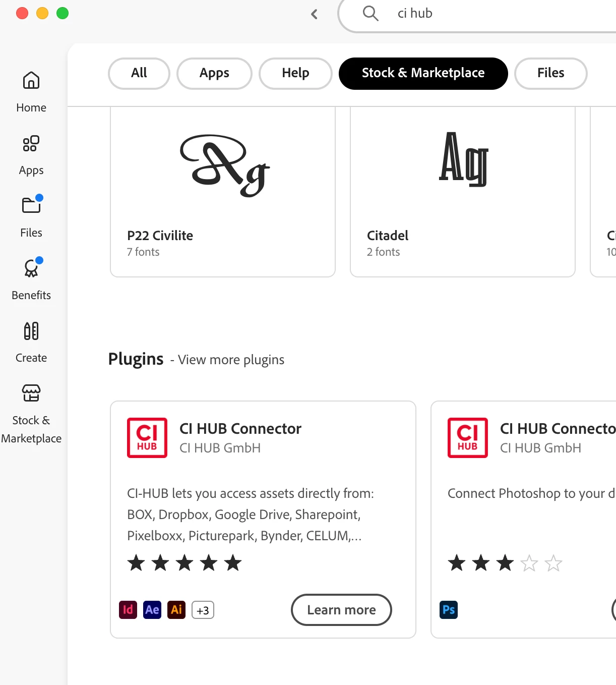Image resolution: width=616 pixels, height=685 pixels.
Task: Click the P22 Civilite font name
Action: pyautogui.click(x=160, y=236)
